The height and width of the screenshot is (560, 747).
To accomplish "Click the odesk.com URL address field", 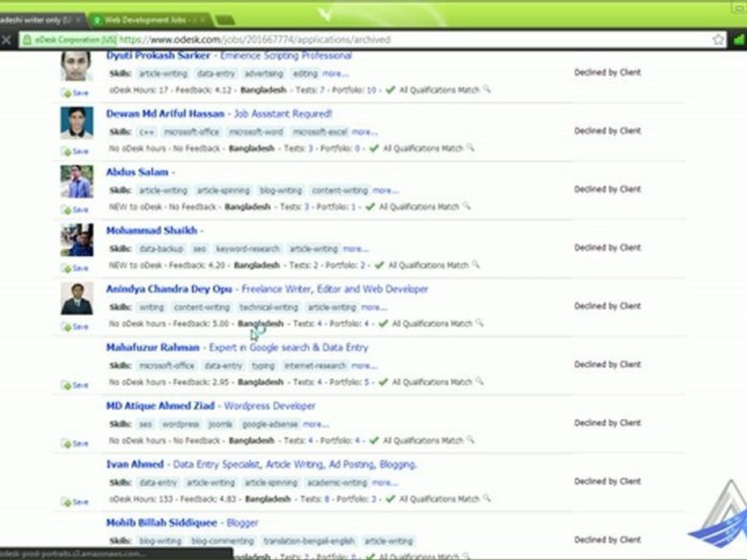I will [x=372, y=40].
